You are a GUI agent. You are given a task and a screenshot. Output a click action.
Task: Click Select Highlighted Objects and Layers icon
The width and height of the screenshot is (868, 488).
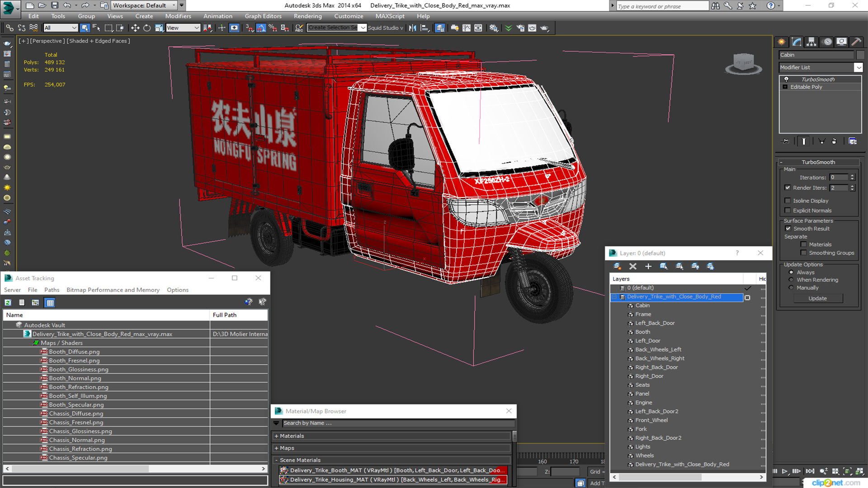(664, 267)
